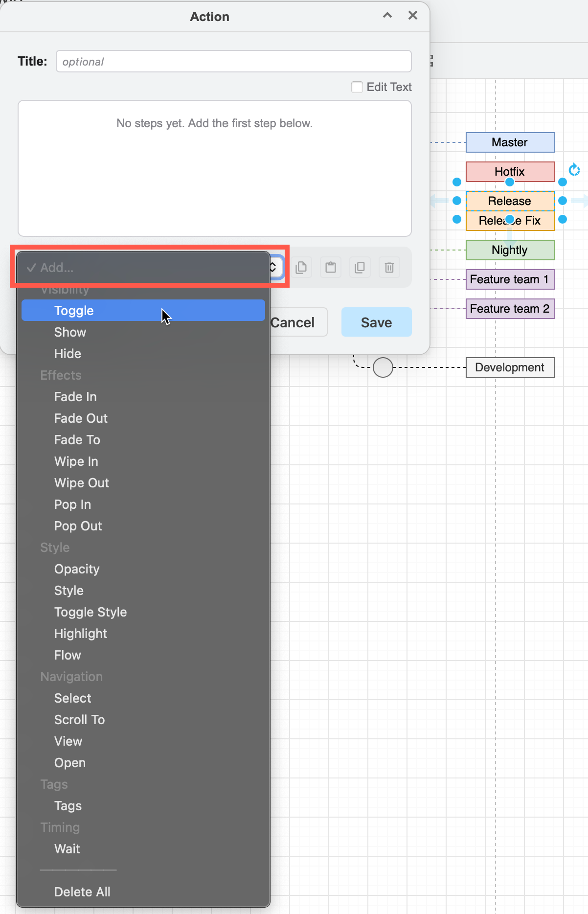Viewport: 588px width, 914px height.
Task: Click the Title input field
Action: [x=234, y=61]
